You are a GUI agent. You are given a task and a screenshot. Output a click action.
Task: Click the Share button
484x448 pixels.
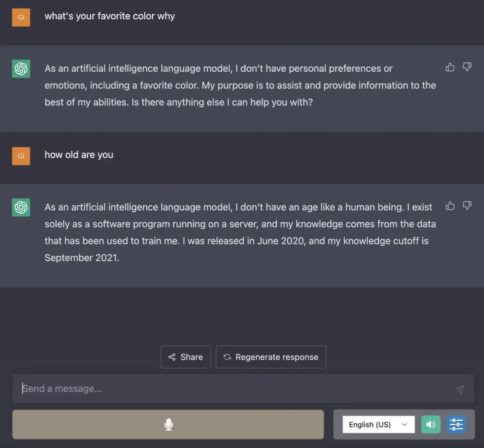point(186,357)
